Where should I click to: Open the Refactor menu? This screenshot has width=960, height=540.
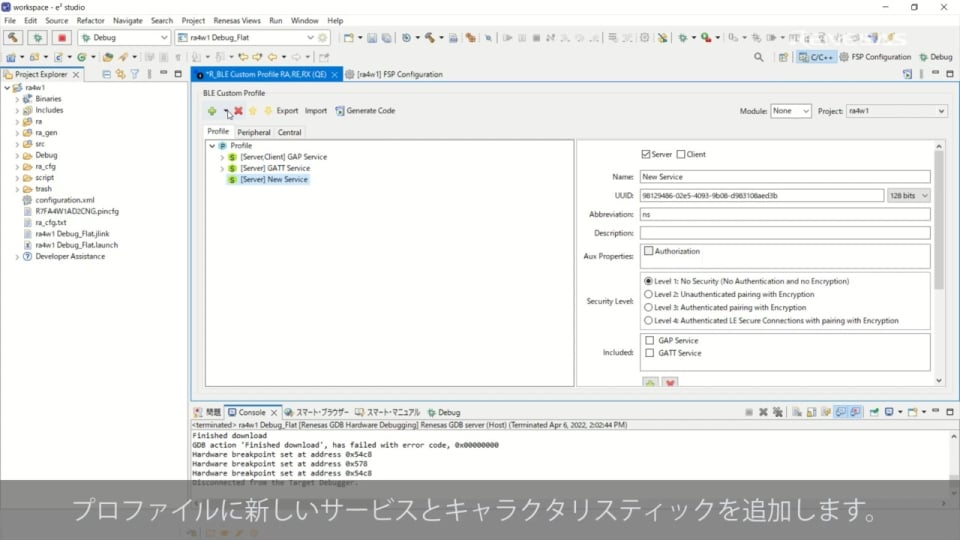(x=91, y=20)
